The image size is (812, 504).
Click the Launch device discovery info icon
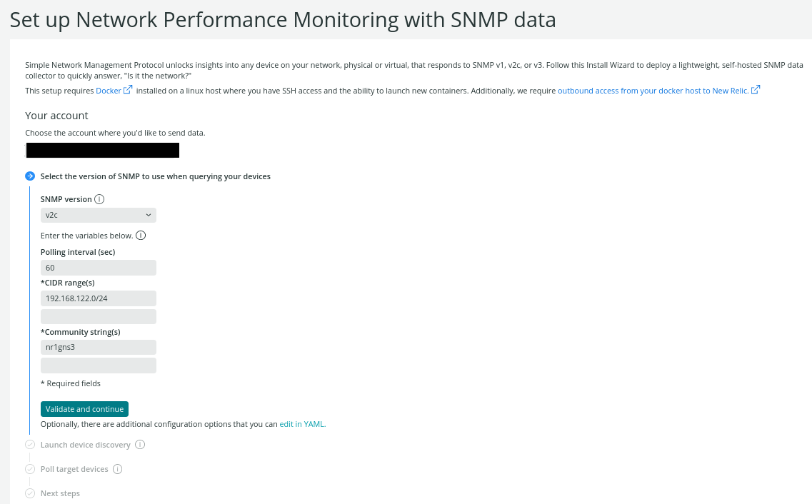point(141,444)
